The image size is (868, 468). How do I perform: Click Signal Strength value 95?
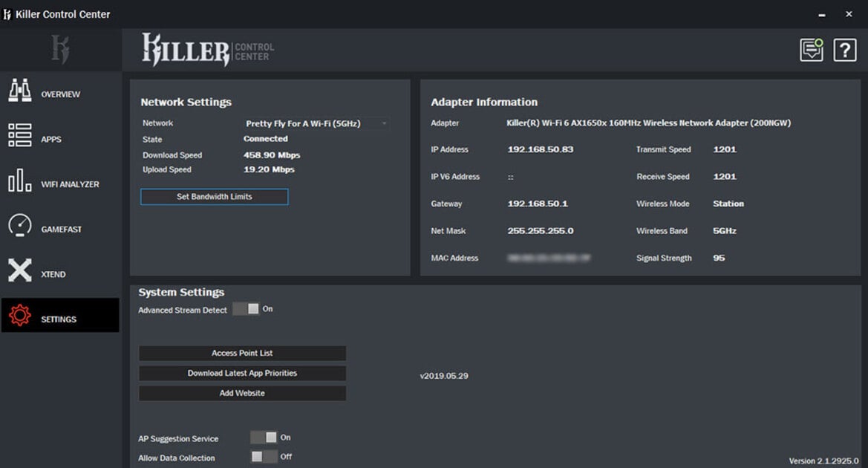(719, 258)
